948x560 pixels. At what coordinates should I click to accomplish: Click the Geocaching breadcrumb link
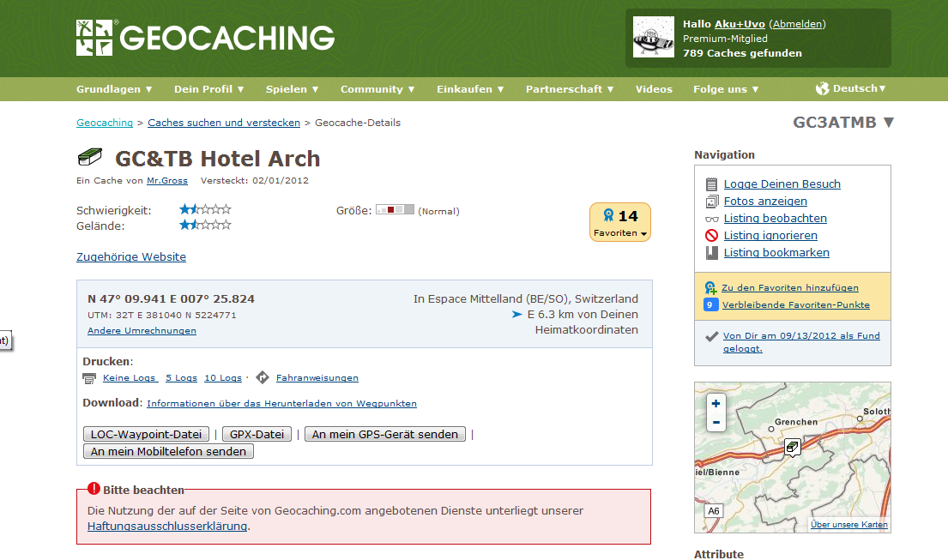(105, 123)
